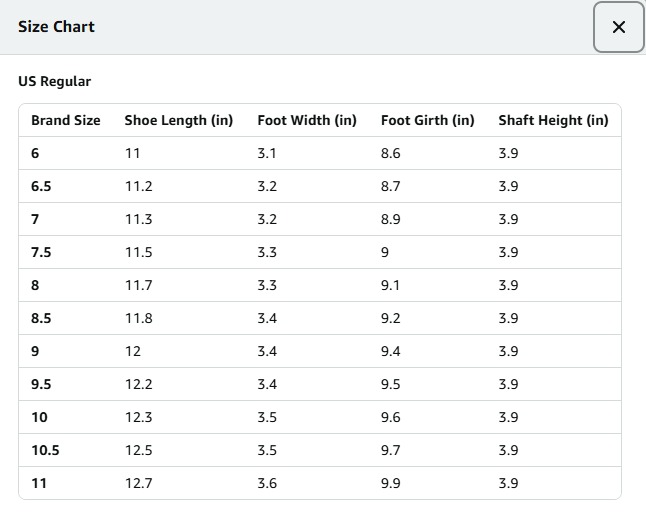Screen dimensions: 646x522
Task: Select the Brand Size column header
Action: pyautogui.click(x=66, y=120)
